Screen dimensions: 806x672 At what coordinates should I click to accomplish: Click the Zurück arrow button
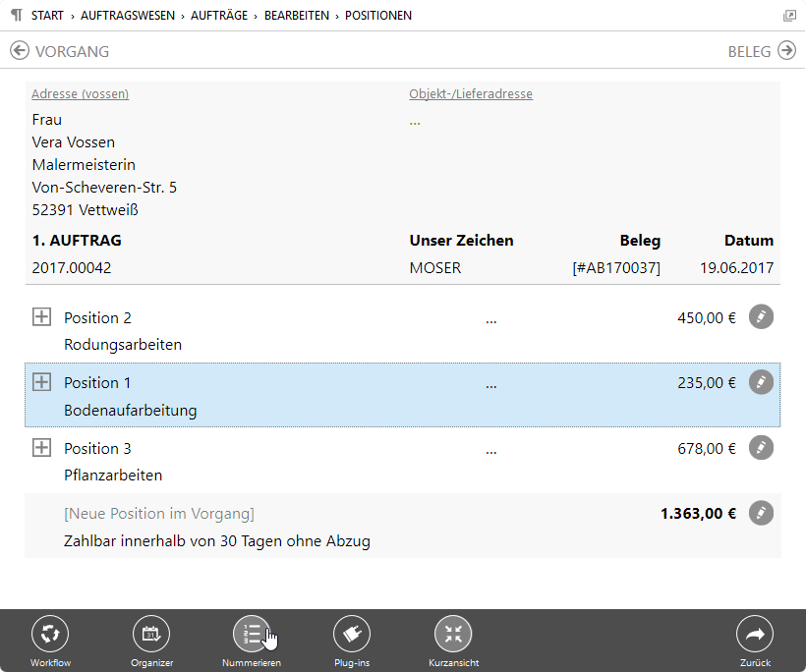point(755,635)
